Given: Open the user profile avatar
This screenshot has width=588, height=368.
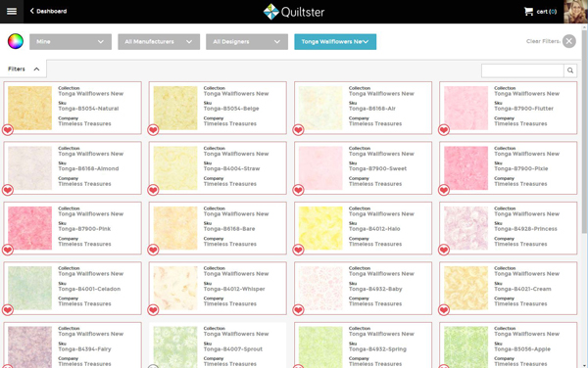Looking at the screenshot, I should coord(575,12).
